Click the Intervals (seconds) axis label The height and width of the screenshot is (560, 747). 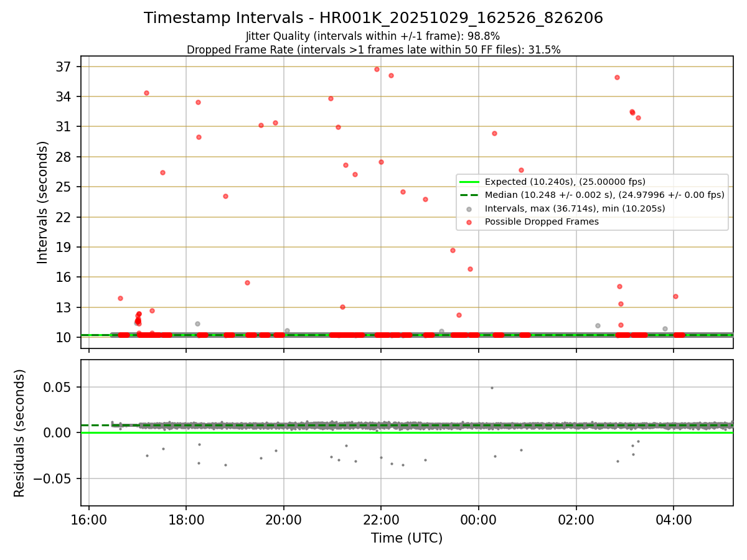42,202
